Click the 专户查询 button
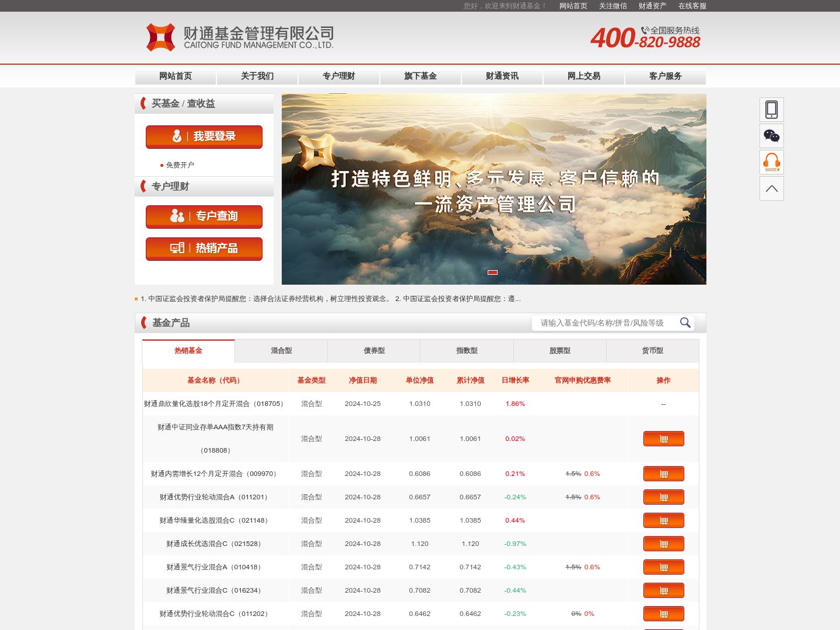This screenshot has width=840, height=630. click(x=204, y=216)
